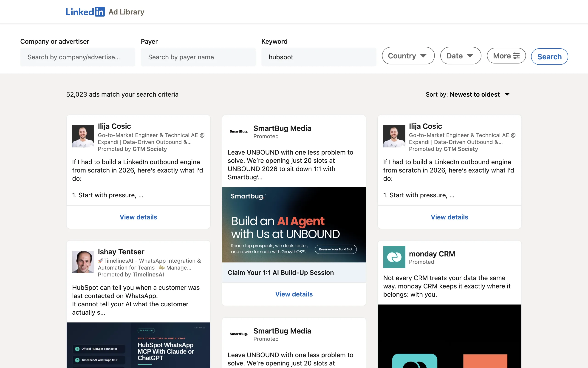Click the Promoted by TimelinesAI text

tap(131, 275)
